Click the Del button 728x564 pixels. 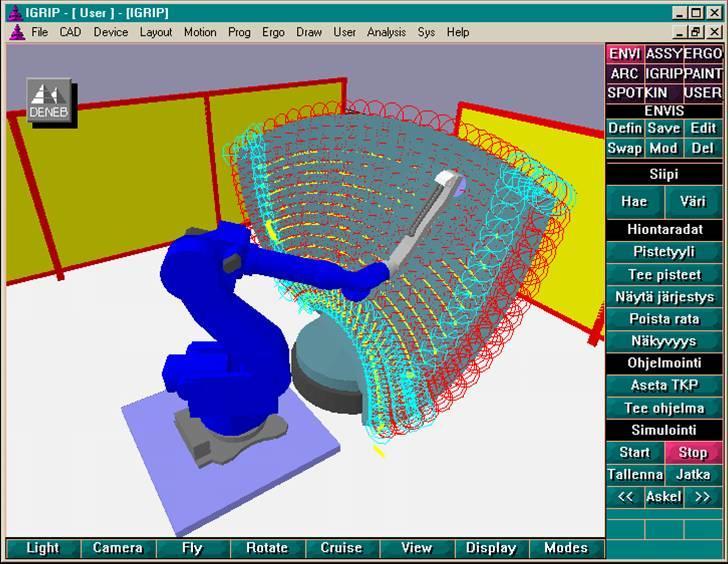point(703,149)
